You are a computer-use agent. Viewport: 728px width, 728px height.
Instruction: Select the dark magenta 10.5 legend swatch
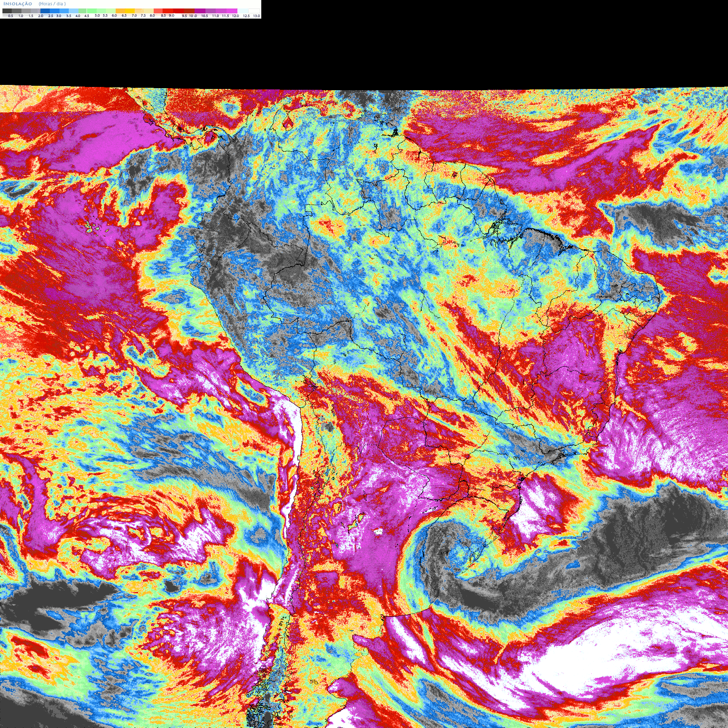click(x=200, y=11)
